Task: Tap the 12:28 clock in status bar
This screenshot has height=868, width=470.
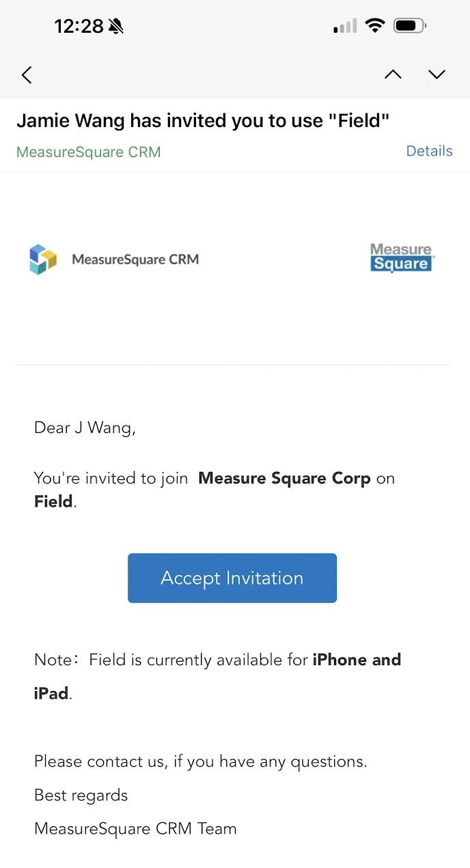Action: (x=79, y=26)
